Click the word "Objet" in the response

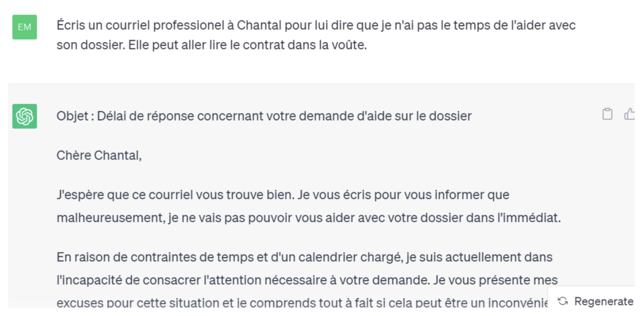72,116
